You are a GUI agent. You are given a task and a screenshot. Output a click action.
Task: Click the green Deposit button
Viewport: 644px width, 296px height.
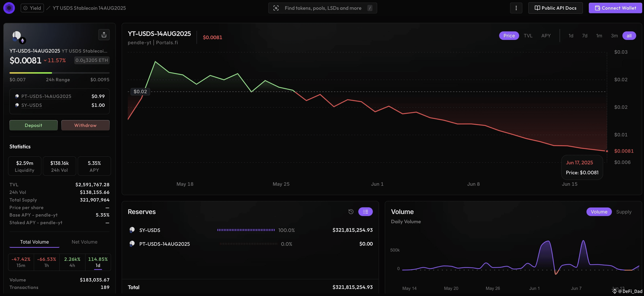(34, 125)
